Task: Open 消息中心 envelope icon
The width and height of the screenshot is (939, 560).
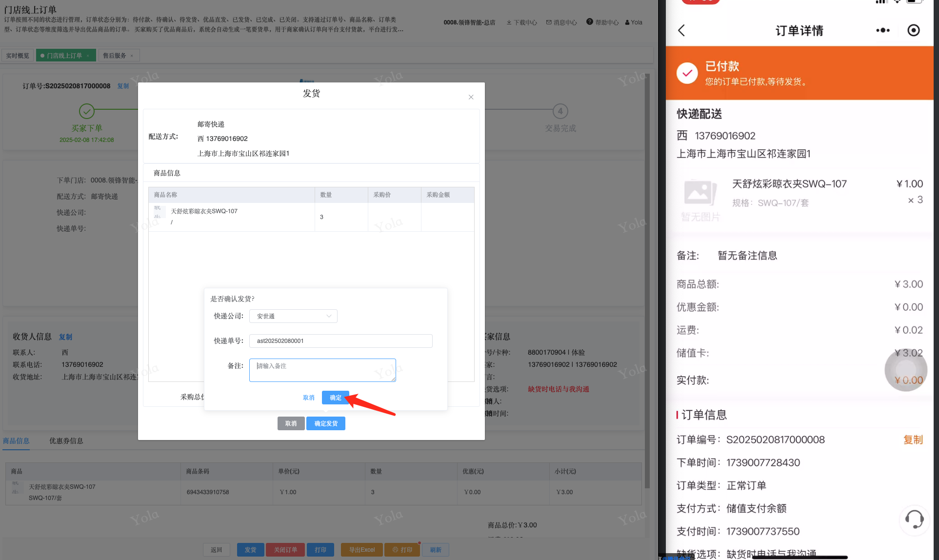Action: pyautogui.click(x=549, y=22)
